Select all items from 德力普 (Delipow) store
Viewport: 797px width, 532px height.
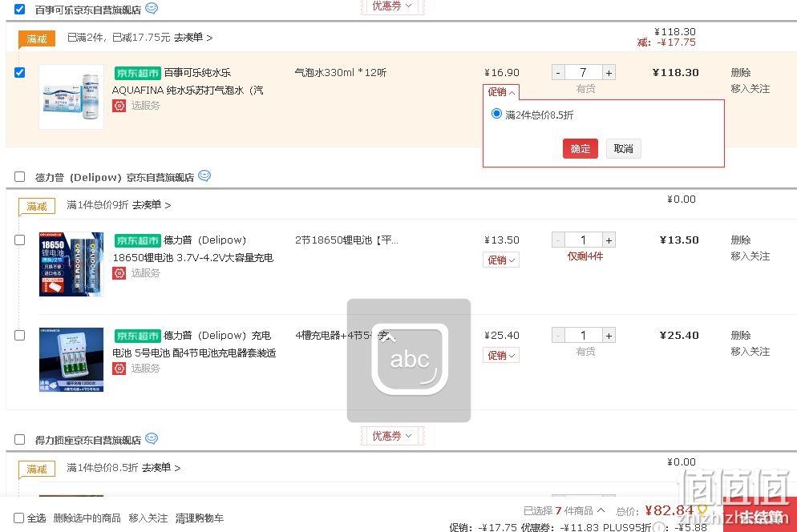20,177
